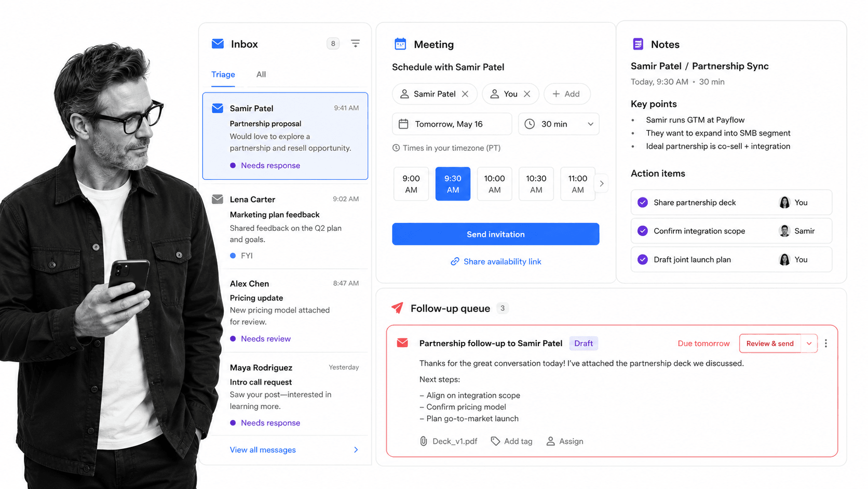The height and width of the screenshot is (489, 868).
Task: Click avatar on Share partnership deck row
Action: point(784,203)
